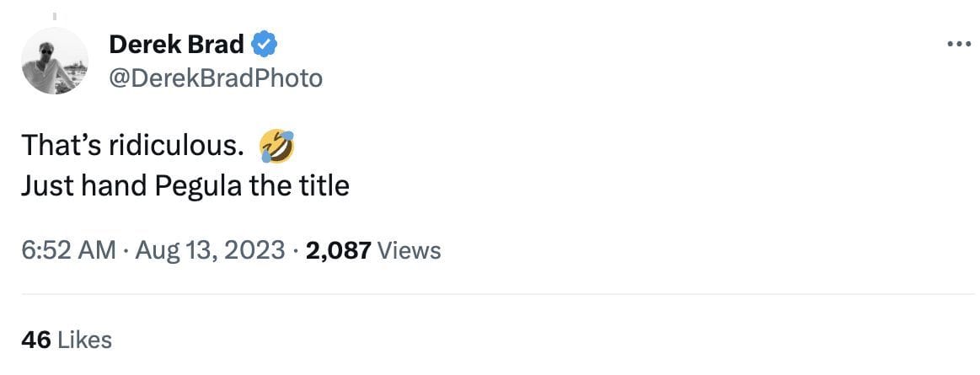
Task: Open the three-dot more options menu
Action: click(960, 45)
